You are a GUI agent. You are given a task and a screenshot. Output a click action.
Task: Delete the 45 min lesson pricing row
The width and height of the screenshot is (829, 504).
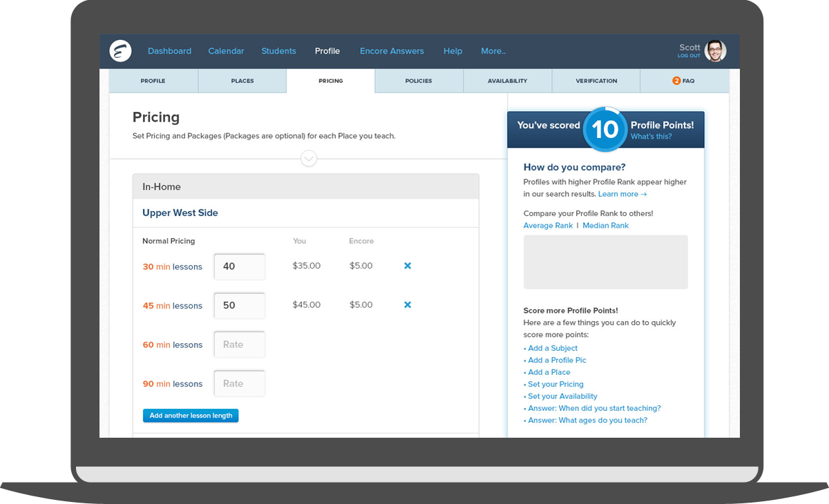coord(407,304)
